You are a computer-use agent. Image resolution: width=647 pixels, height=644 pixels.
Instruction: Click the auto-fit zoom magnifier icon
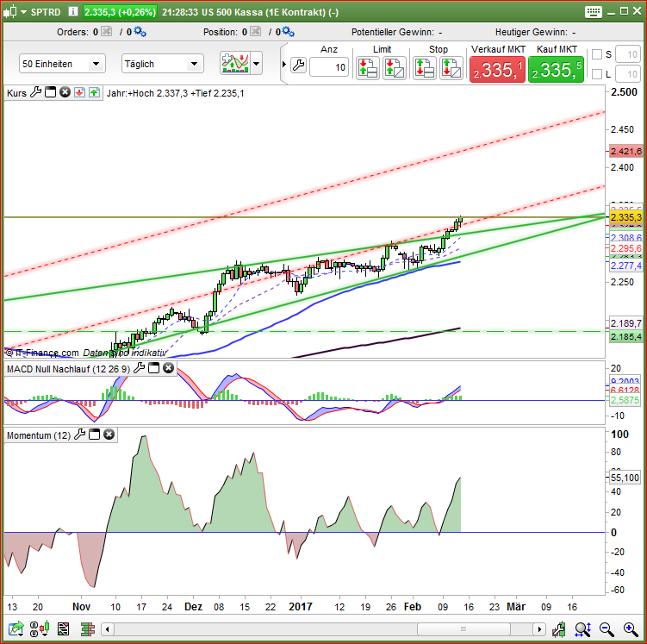coord(582,629)
